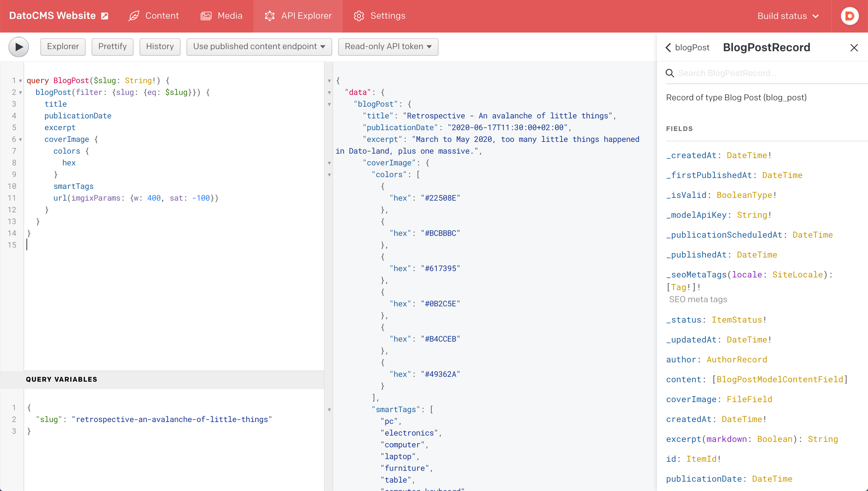Click the API Explorer GraphQL icon

click(x=269, y=16)
